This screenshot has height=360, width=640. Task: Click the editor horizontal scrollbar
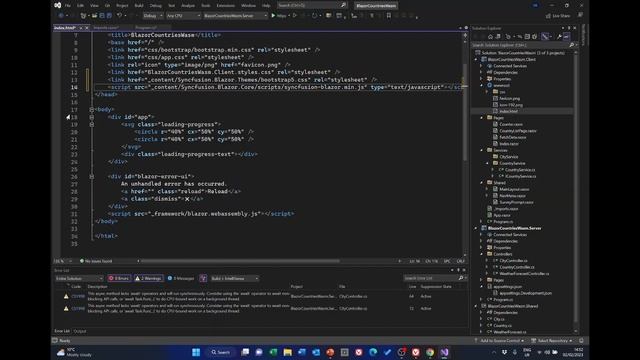pos(240,261)
